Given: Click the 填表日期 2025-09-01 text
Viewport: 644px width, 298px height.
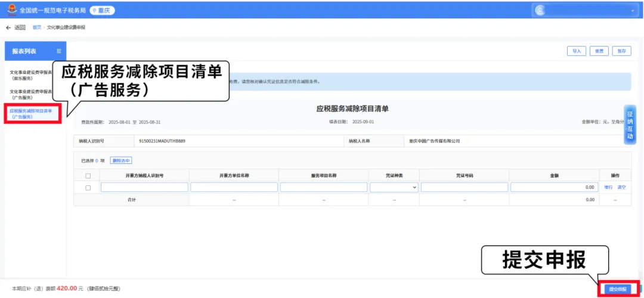Looking at the screenshot, I should click(352, 122).
